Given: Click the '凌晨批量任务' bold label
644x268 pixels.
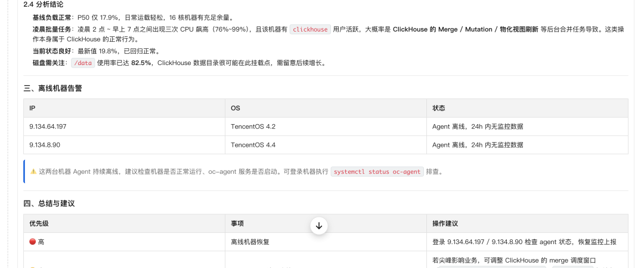Looking at the screenshot, I should [52, 30].
